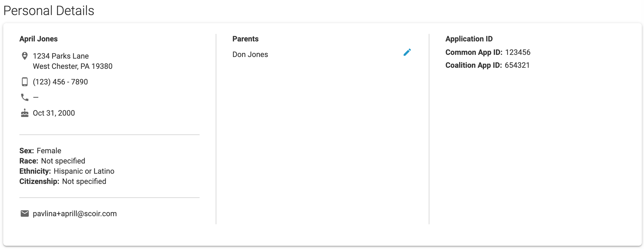644x249 pixels.
Task: Click the Application ID heading
Action: pos(469,39)
